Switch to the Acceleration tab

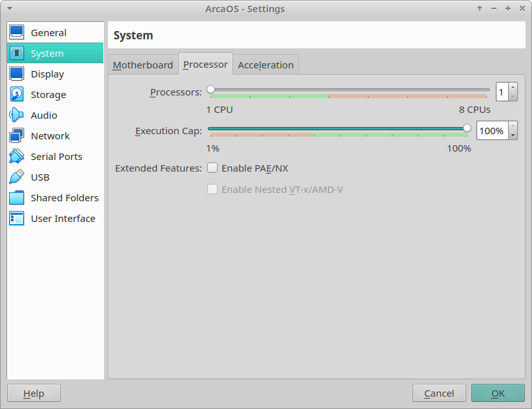coord(265,65)
